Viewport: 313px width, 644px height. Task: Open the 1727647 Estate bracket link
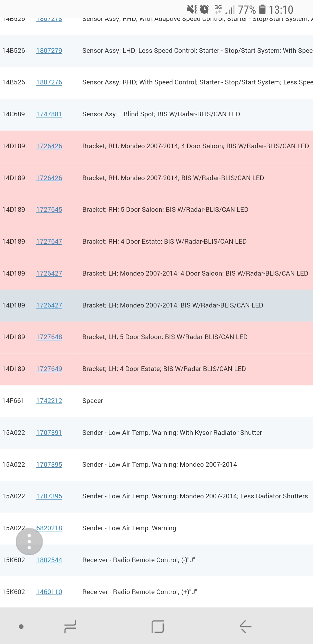pos(49,242)
